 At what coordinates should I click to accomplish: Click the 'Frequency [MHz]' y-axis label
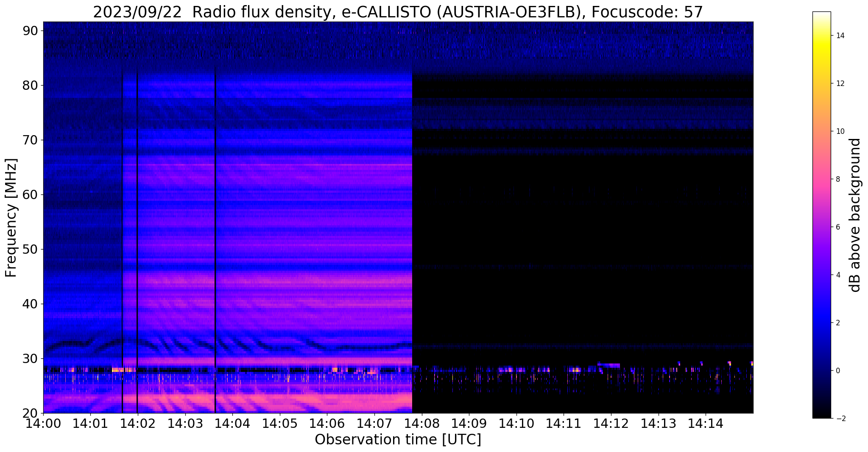coord(11,218)
